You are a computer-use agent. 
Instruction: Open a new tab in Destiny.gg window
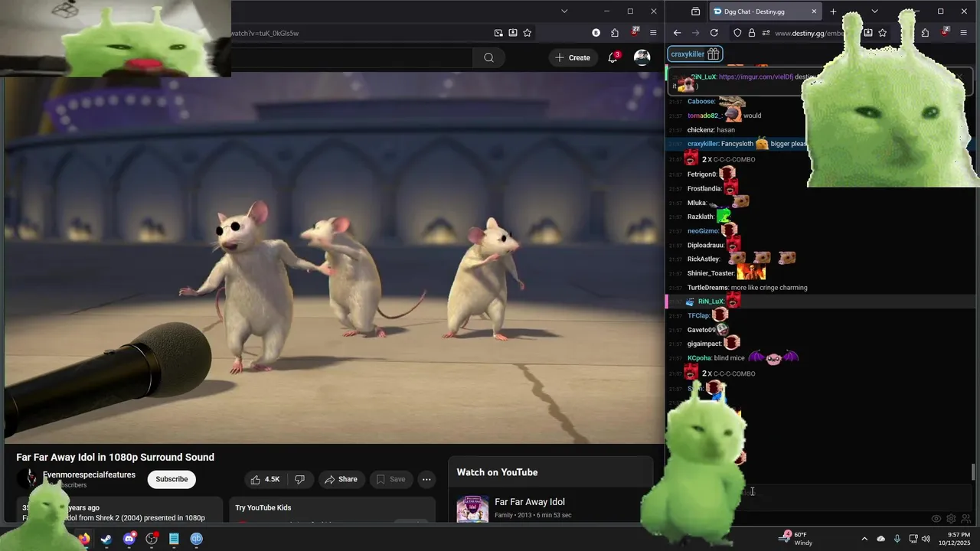[x=833, y=11]
